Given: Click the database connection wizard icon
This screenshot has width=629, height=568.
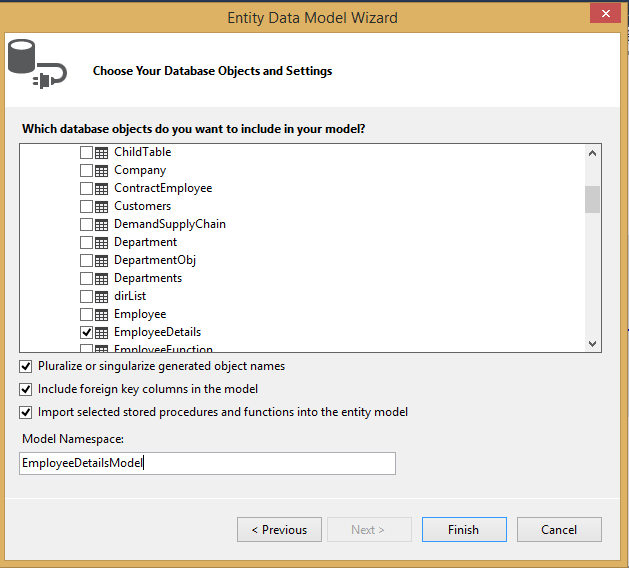Looking at the screenshot, I should coord(37,64).
